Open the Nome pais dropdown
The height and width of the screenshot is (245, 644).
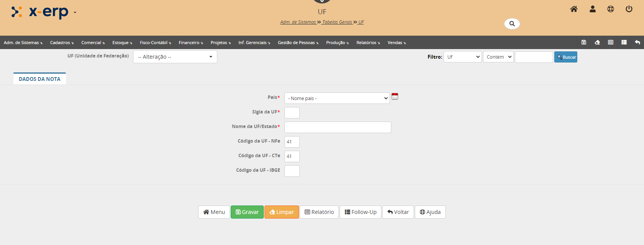pos(337,99)
